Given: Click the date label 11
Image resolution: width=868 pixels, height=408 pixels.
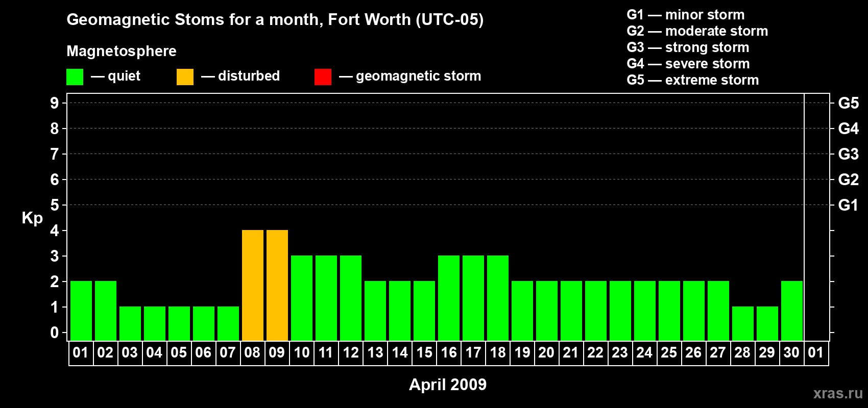Looking at the screenshot, I should 326,352.
